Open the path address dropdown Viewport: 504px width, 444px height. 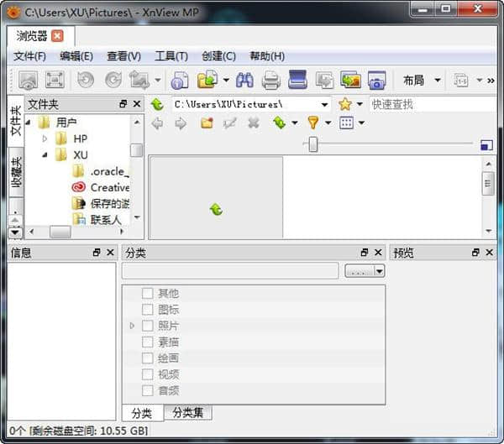pos(324,105)
